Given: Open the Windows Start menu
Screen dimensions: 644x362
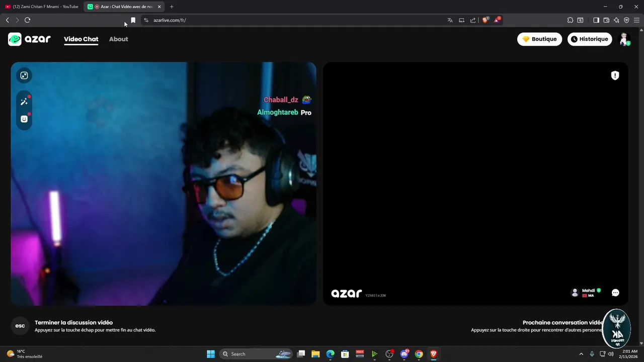Looking at the screenshot, I should pos(211,354).
